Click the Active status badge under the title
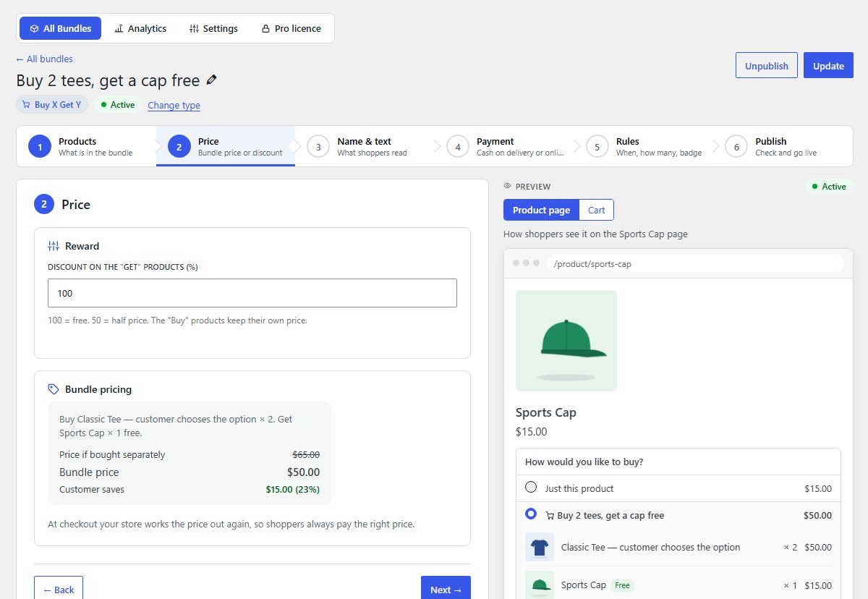 tap(118, 105)
